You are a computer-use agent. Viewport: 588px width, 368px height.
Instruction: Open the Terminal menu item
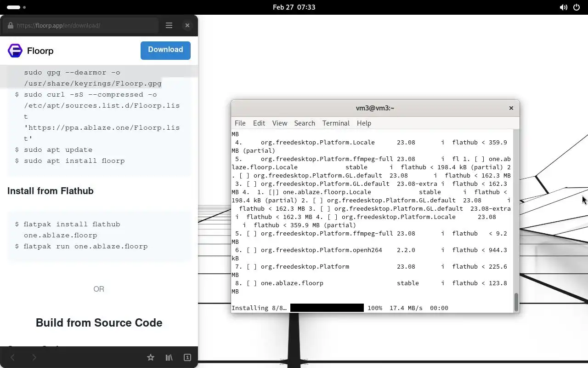(x=336, y=123)
